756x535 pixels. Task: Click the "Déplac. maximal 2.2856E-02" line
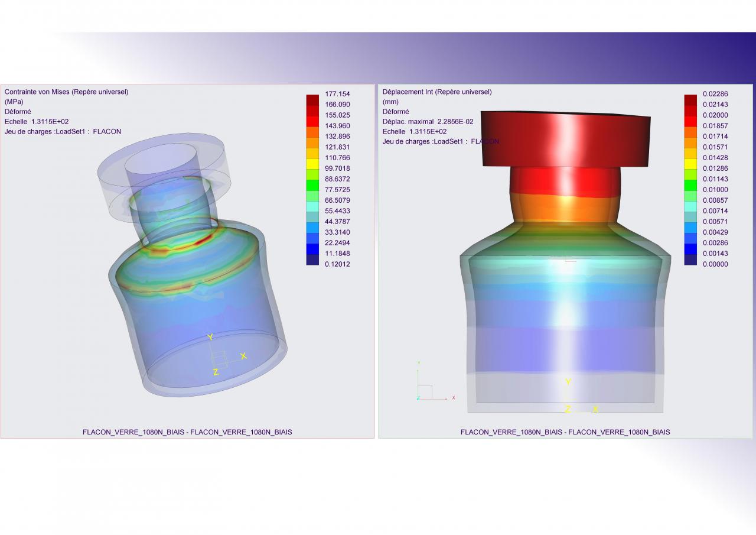click(x=428, y=122)
